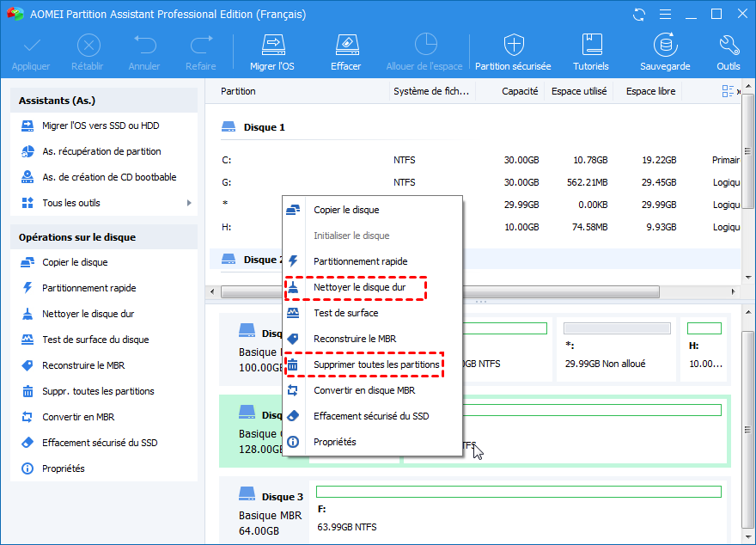Click the horizontal scrollbar left arrow
Screen dimensions: 756x545
pyautogui.click(x=213, y=291)
